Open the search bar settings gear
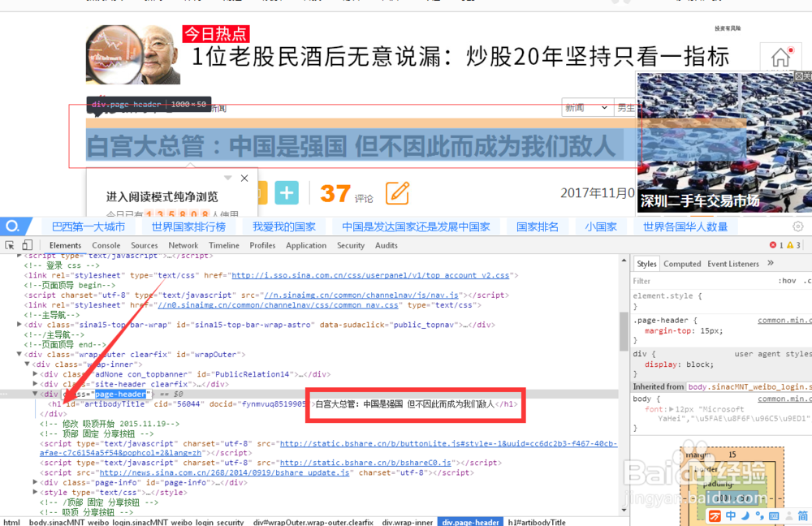 click(797, 226)
